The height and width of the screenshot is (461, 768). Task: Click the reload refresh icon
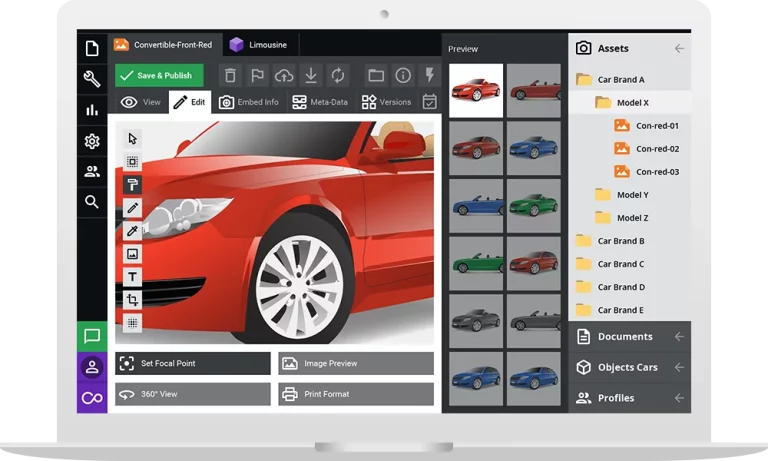click(x=338, y=75)
